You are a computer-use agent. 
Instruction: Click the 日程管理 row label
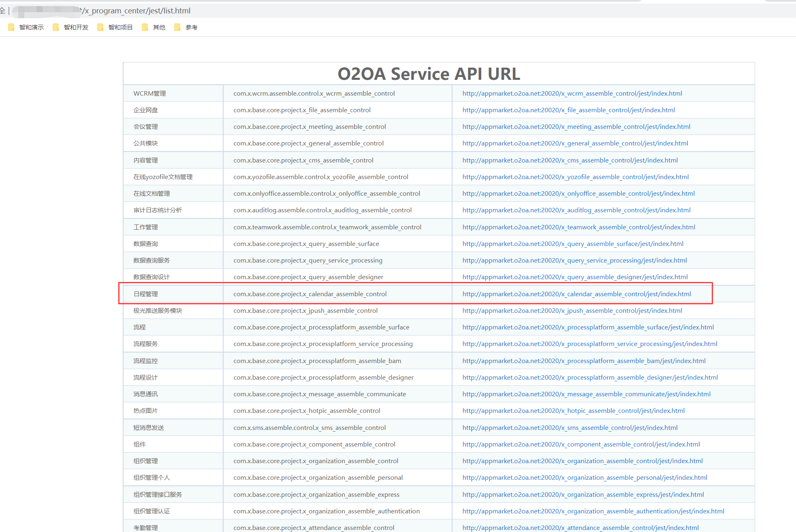coord(146,294)
